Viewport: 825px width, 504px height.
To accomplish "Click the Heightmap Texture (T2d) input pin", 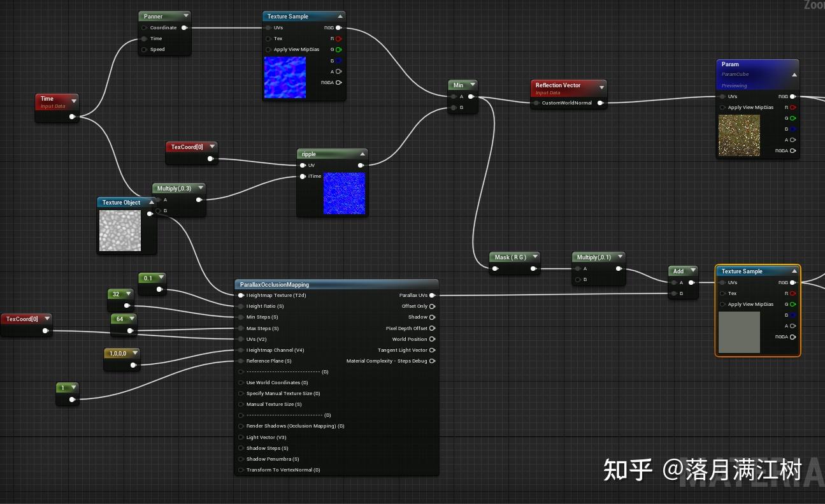I will (241, 295).
